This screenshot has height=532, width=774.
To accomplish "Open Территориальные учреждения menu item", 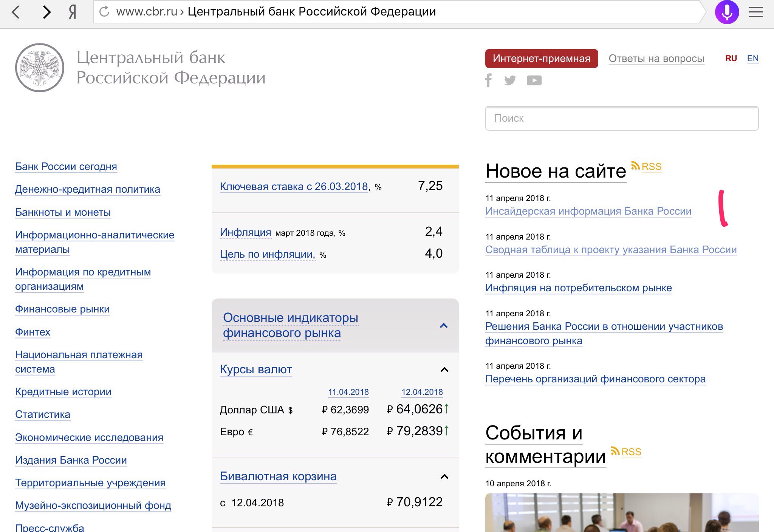I will click(x=90, y=483).
